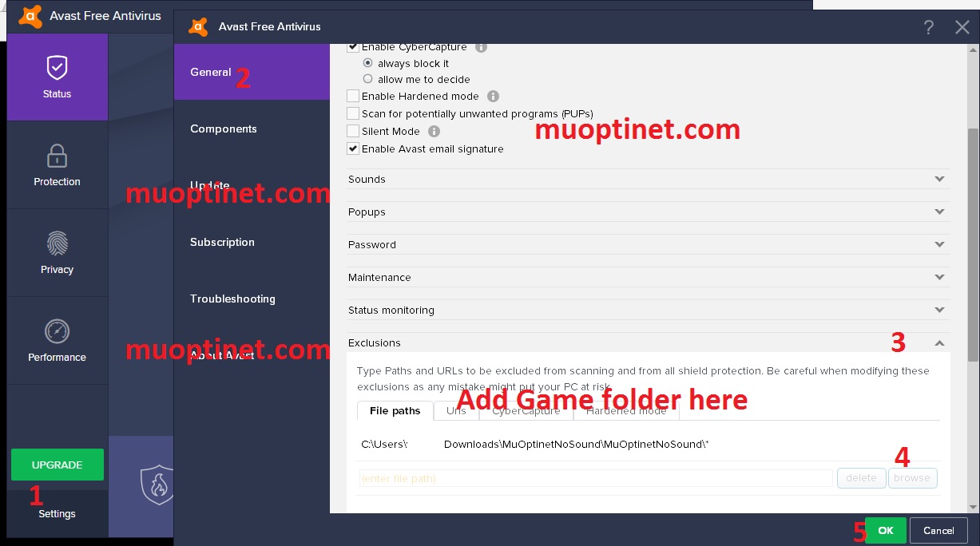Open Privacy fingerprint icon
The image size is (980, 546).
pos(57,243)
